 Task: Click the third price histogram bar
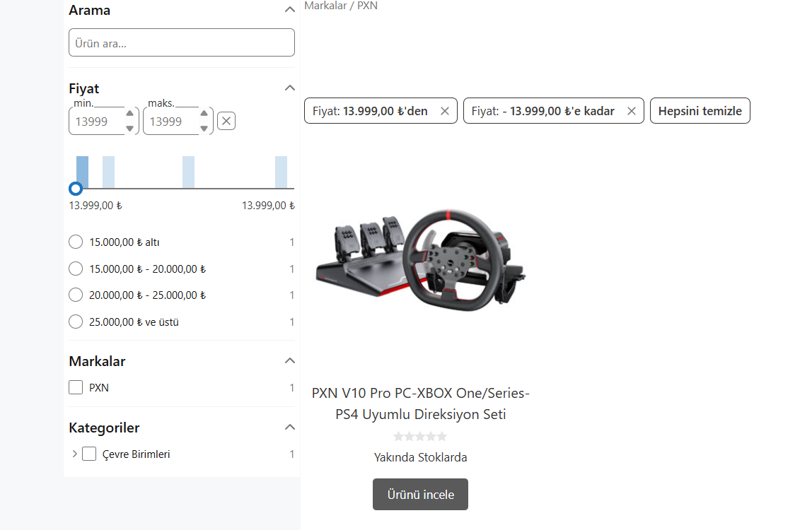pos(188,172)
